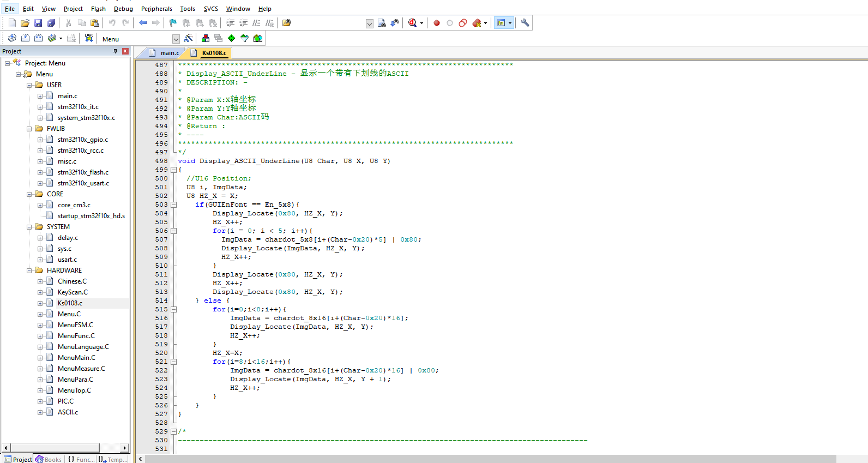Open the Flash menu
Viewport: 868px width, 463px height.
(98, 9)
